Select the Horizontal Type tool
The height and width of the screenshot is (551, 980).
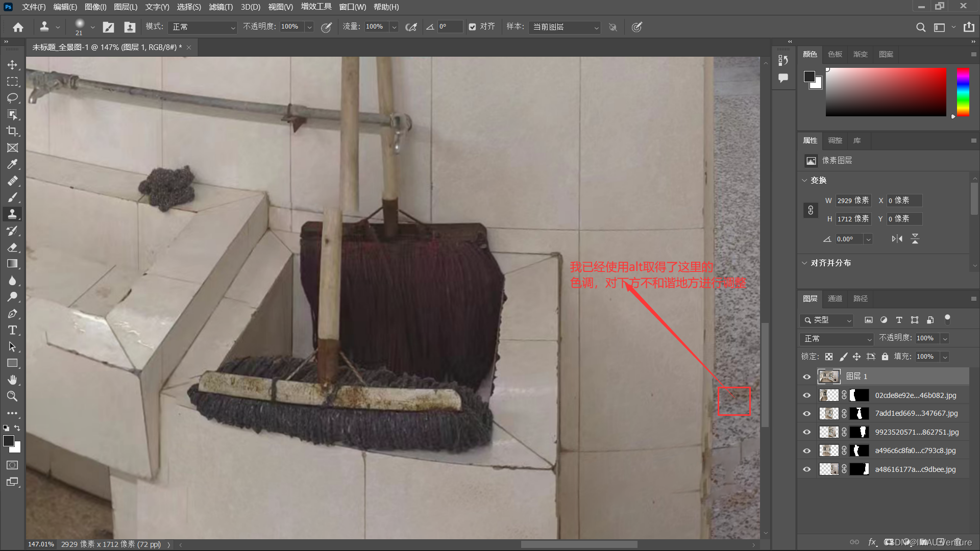12,330
